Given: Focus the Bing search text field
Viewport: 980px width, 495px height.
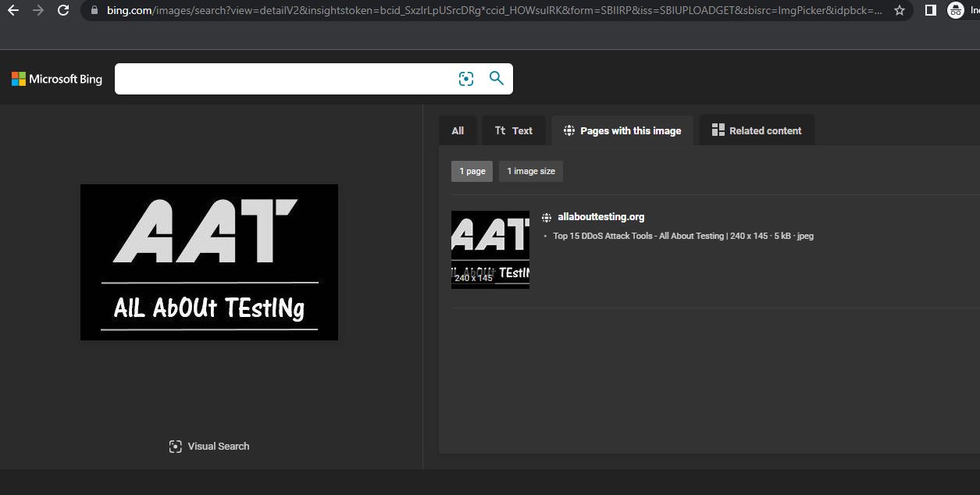Looking at the screenshot, I should tap(285, 79).
